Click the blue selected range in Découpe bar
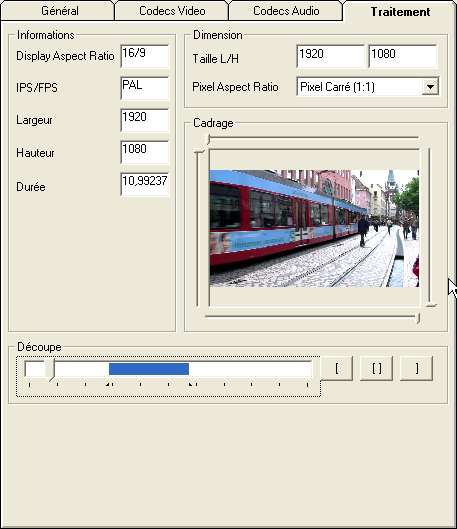457x529 pixels. [149, 369]
